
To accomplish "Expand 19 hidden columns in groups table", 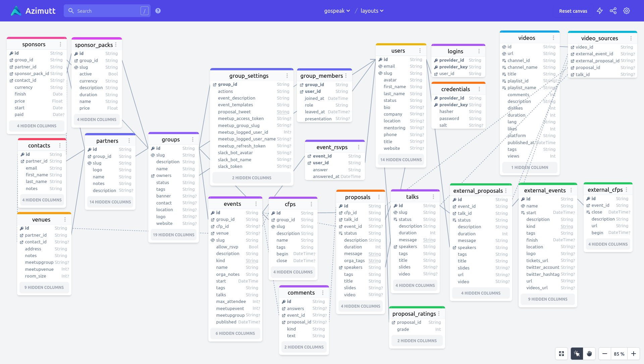I will tap(173, 235).
